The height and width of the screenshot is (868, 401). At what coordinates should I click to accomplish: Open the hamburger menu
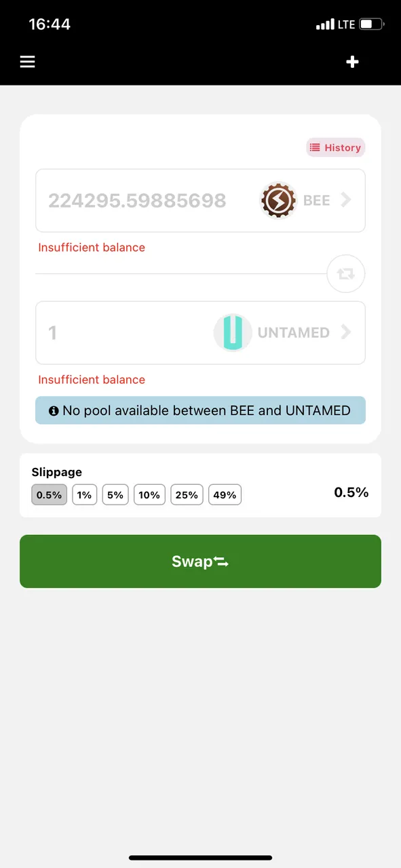point(27,62)
